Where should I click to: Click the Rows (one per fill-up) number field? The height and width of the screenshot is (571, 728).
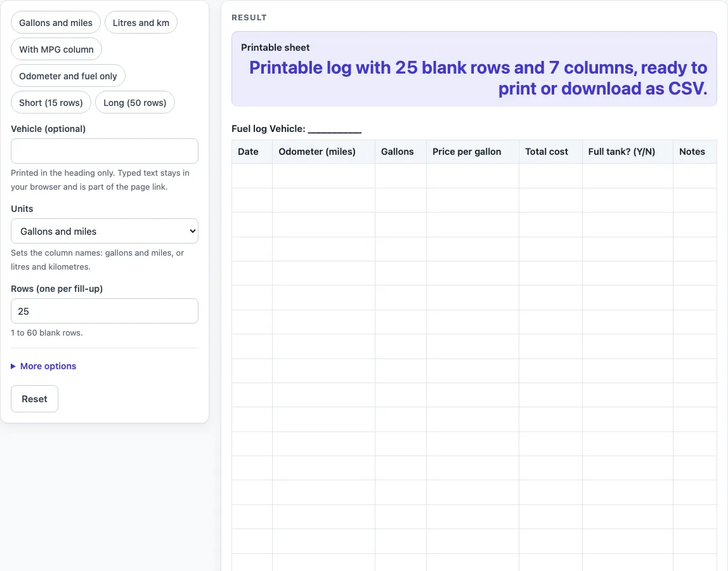(105, 311)
